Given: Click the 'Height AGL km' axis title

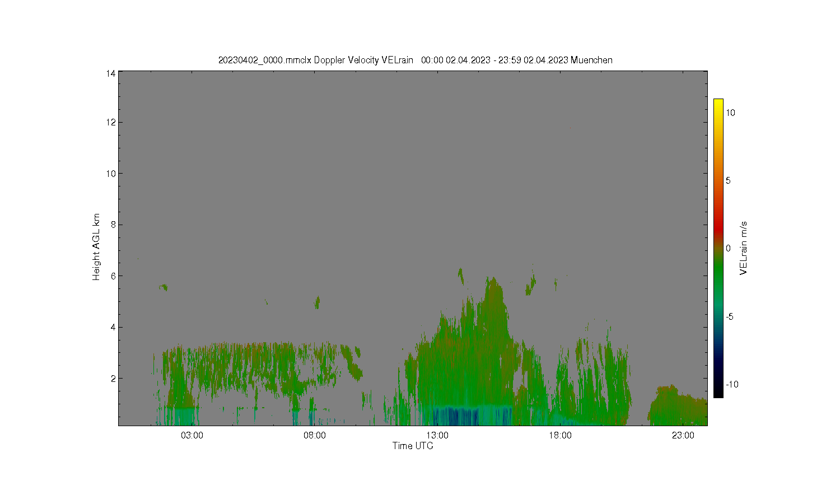Looking at the screenshot, I should pos(96,247).
